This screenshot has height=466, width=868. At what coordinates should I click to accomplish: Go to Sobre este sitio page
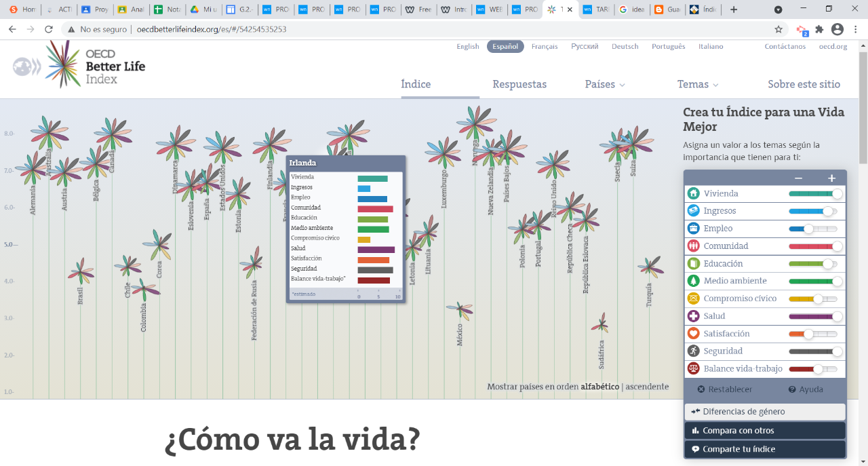coord(804,85)
